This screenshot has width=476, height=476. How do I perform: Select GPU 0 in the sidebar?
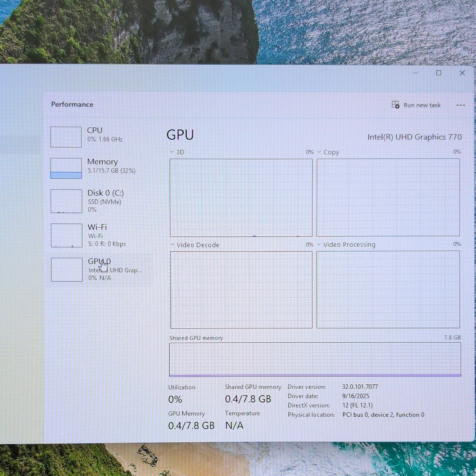(98, 269)
